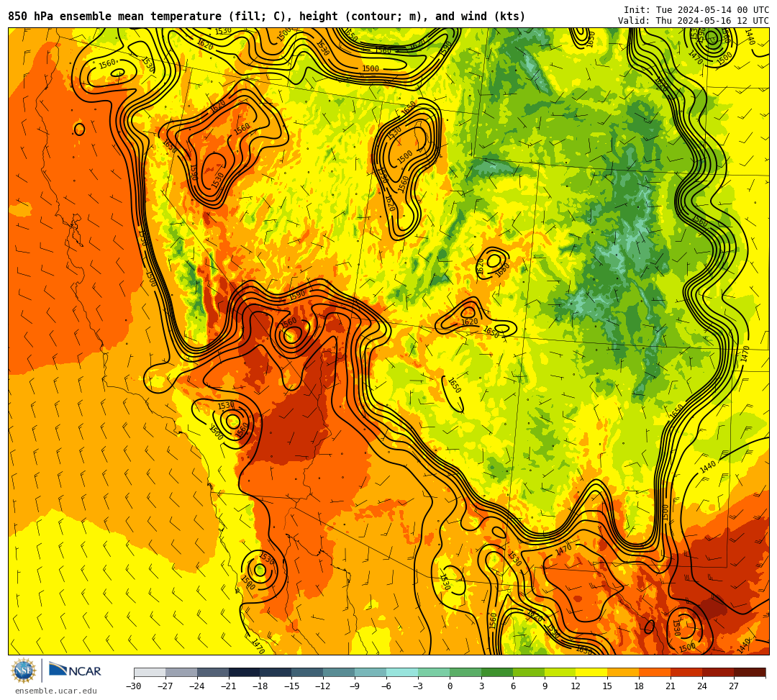Pick the dark green swatch between 3 and 6
Image resolution: width=777 pixels, height=700 pixels.
pos(497,673)
